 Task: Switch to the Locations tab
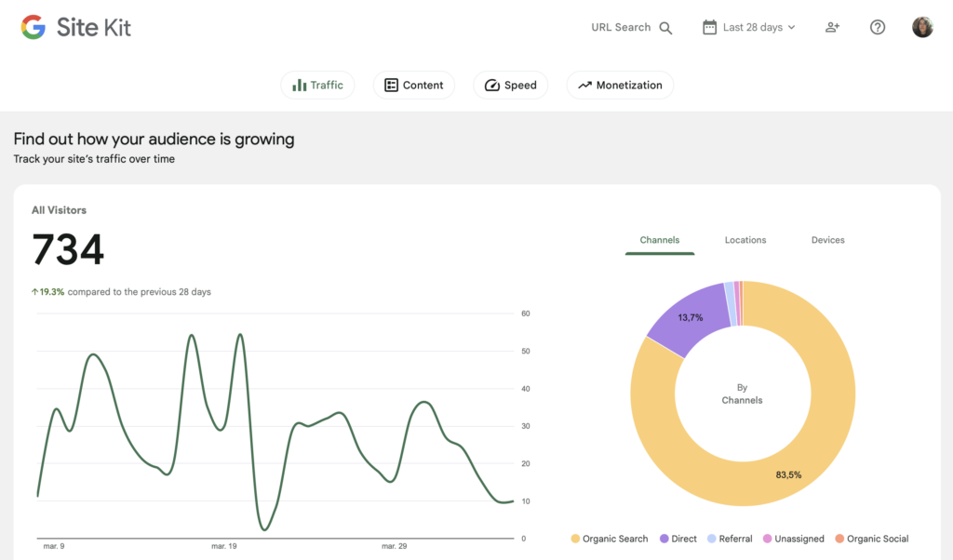pos(745,240)
